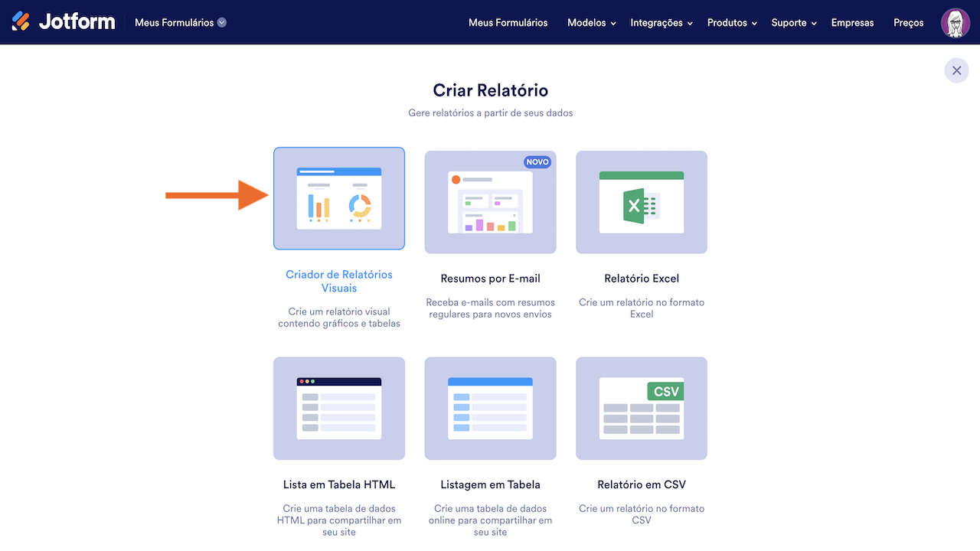Select the Criador de Relatórios Visuais thumbnail
The image size is (980, 551).
[x=339, y=198]
